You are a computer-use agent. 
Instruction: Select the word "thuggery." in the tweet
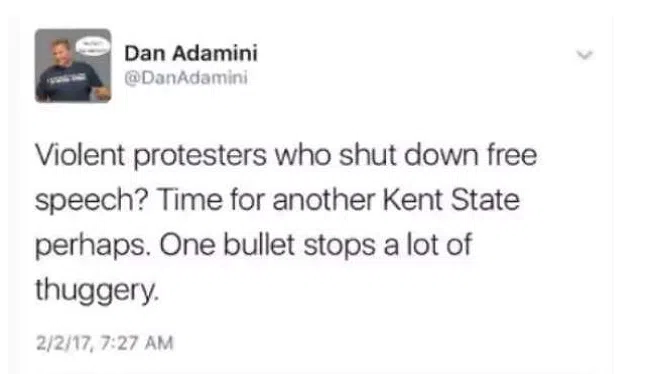(x=97, y=290)
